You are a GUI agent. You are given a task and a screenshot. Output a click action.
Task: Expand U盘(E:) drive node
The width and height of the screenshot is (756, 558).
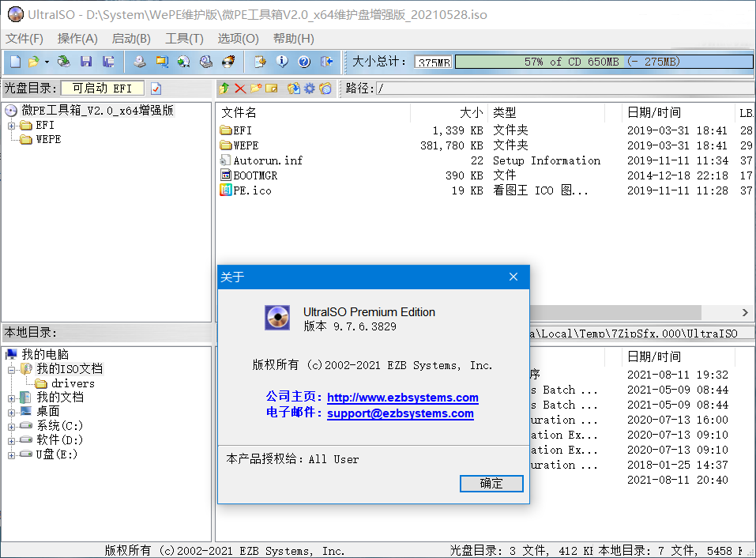click(11, 454)
